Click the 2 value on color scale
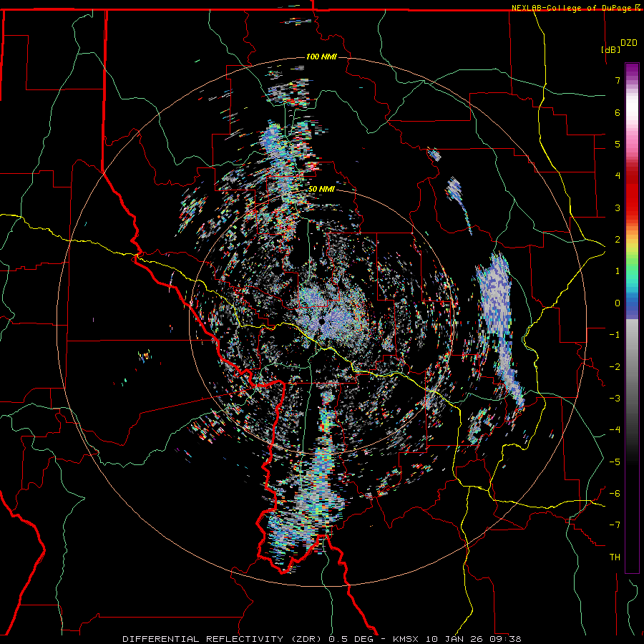The image size is (644, 644). pyautogui.click(x=618, y=240)
